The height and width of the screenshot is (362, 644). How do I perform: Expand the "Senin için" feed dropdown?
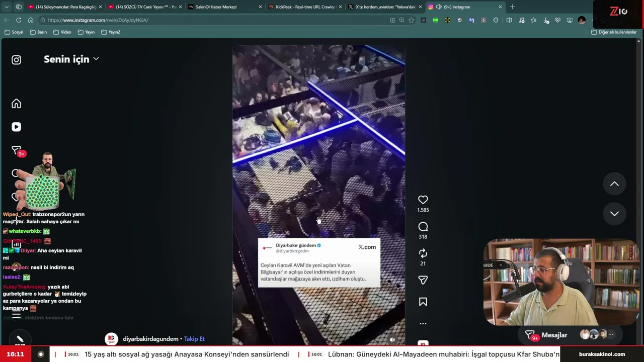[x=71, y=59]
